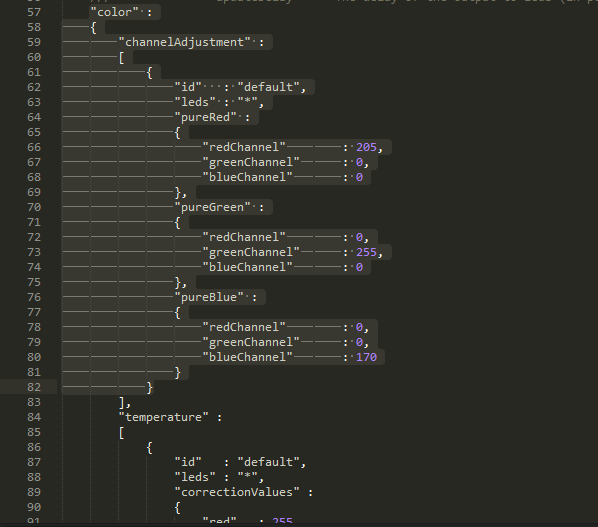Click the value 170 on line 80
The width and height of the screenshot is (598, 527).
366,357
